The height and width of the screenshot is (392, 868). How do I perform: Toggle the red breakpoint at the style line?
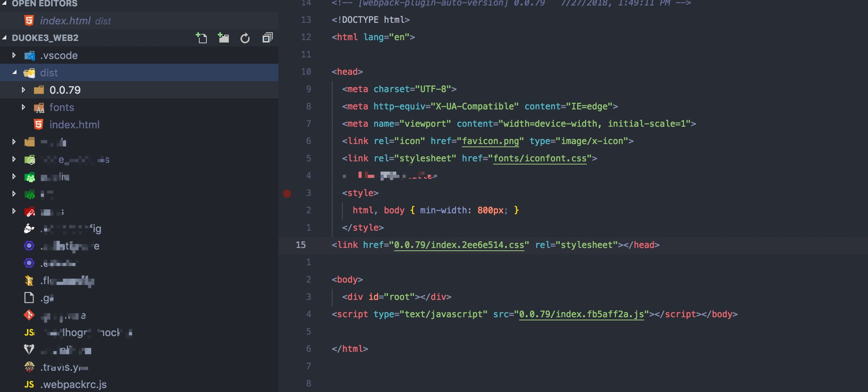coord(287,193)
